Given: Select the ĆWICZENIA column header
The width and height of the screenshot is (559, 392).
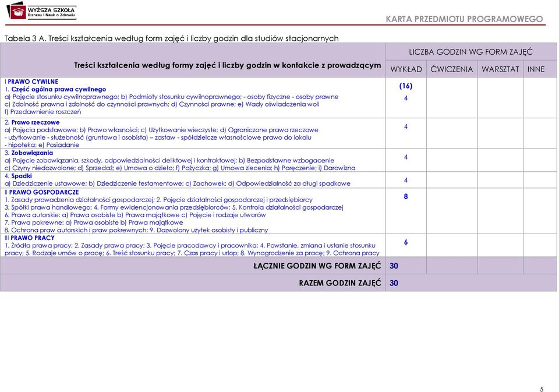Looking at the screenshot, I should coord(451,69).
